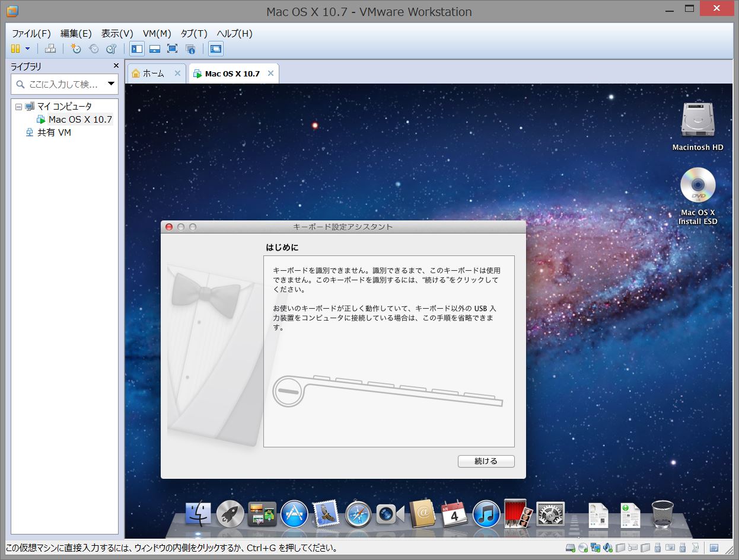The height and width of the screenshot is (560, 739).
Task: Click the keyboard assistant red close button
Action: (169, 227)
